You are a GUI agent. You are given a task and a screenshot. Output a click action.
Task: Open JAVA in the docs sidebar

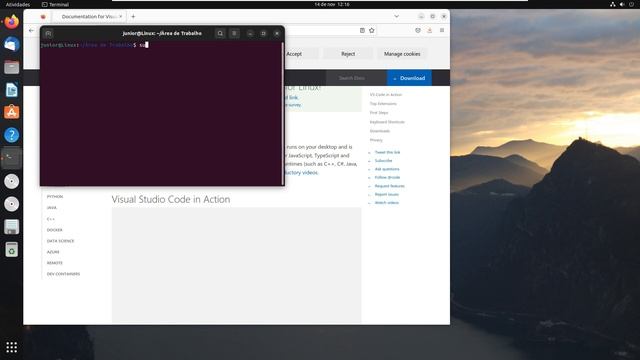52,208
